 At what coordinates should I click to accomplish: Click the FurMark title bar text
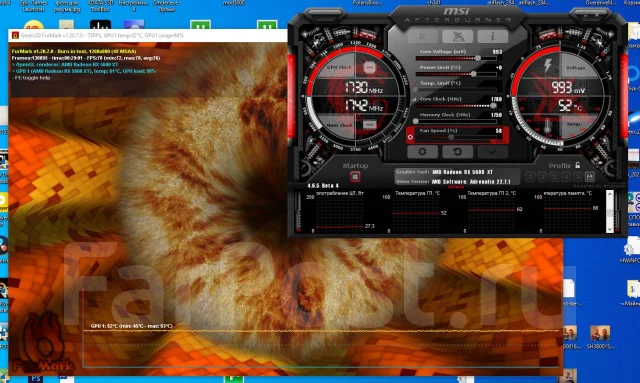click(102, 36)
